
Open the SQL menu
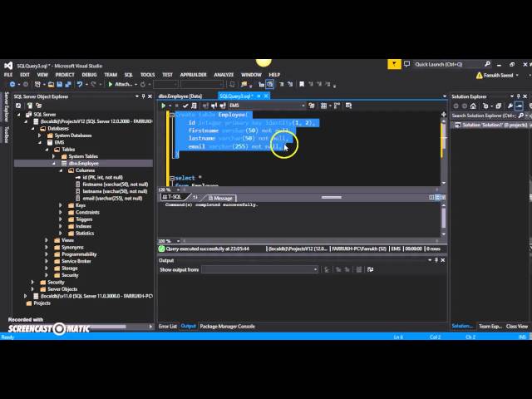click(128, 75)
